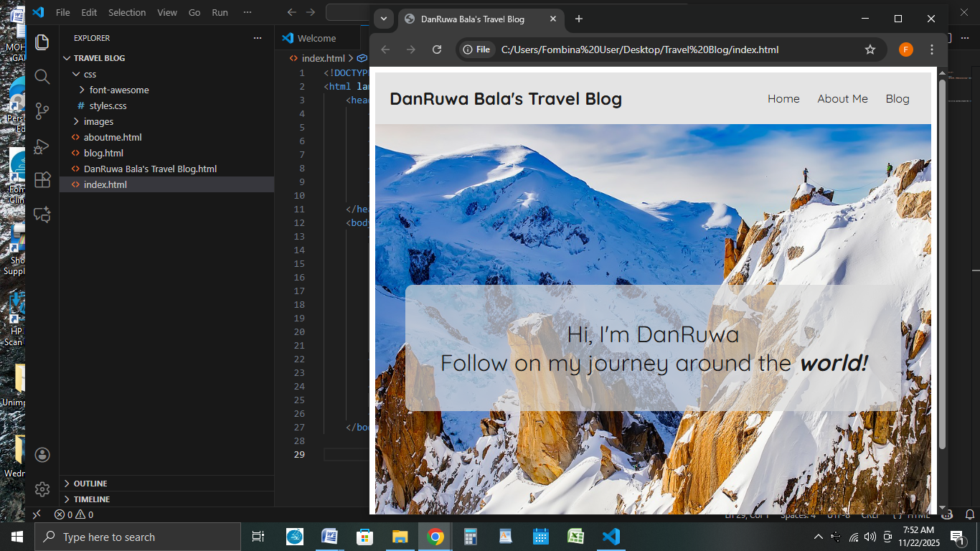This screenshot has height=551, width=980.
Task: Click the VS Code logo in the title bar
Action: pos(38,12)
